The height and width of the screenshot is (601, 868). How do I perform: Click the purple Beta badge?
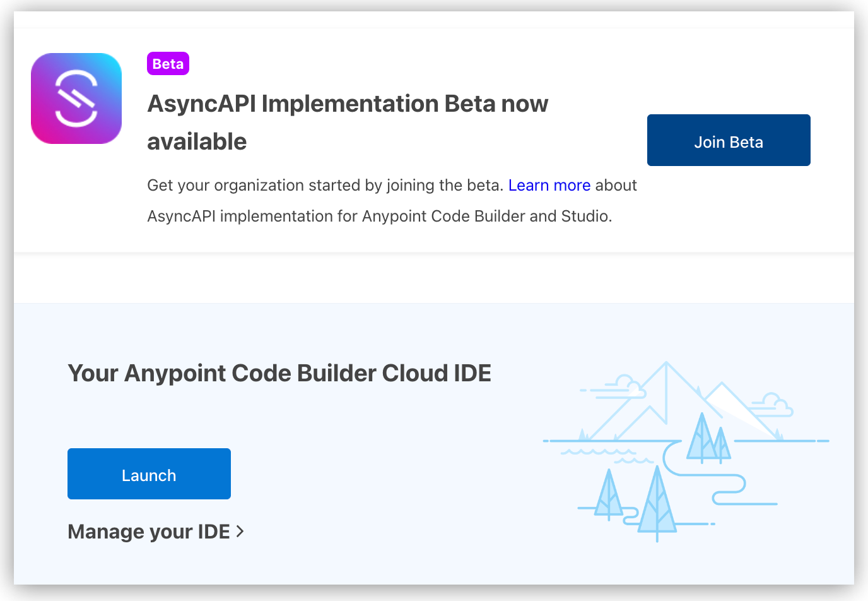pos(168,64)
